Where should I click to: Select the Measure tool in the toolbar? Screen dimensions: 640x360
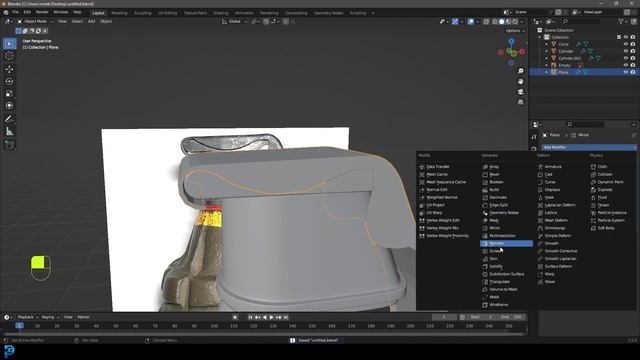9,131
